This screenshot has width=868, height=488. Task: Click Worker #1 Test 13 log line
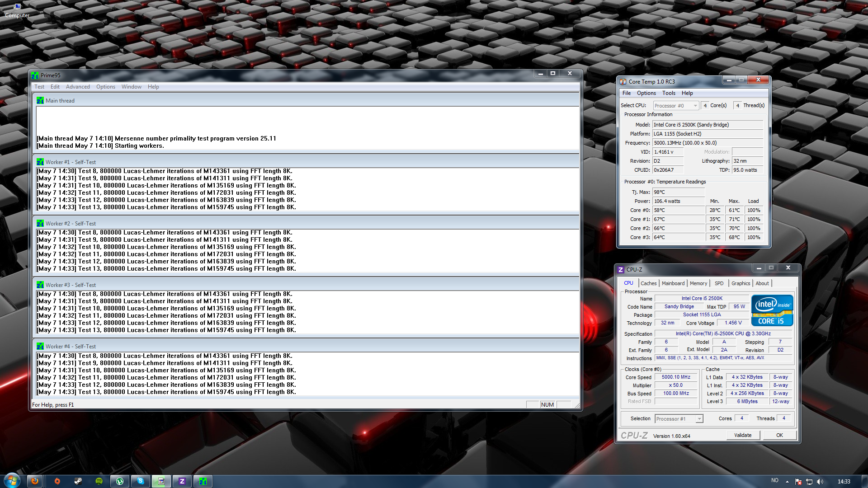pyautogui.click(x=166, y=207)
